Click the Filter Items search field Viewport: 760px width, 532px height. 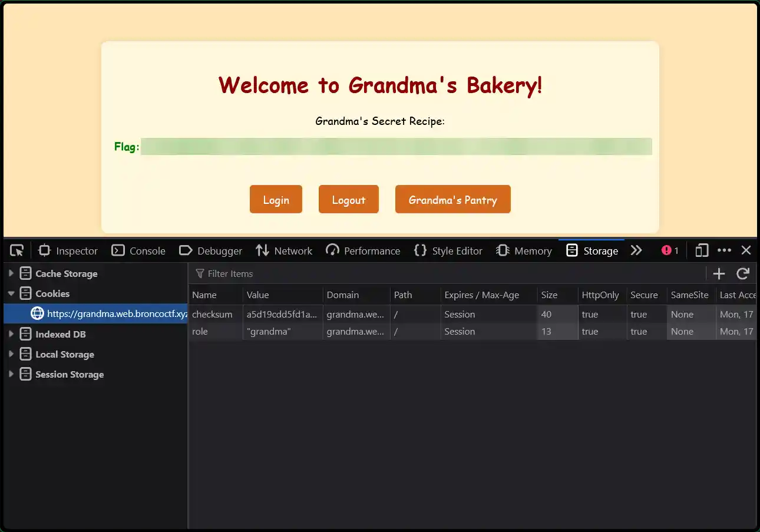tap(448, 273)
